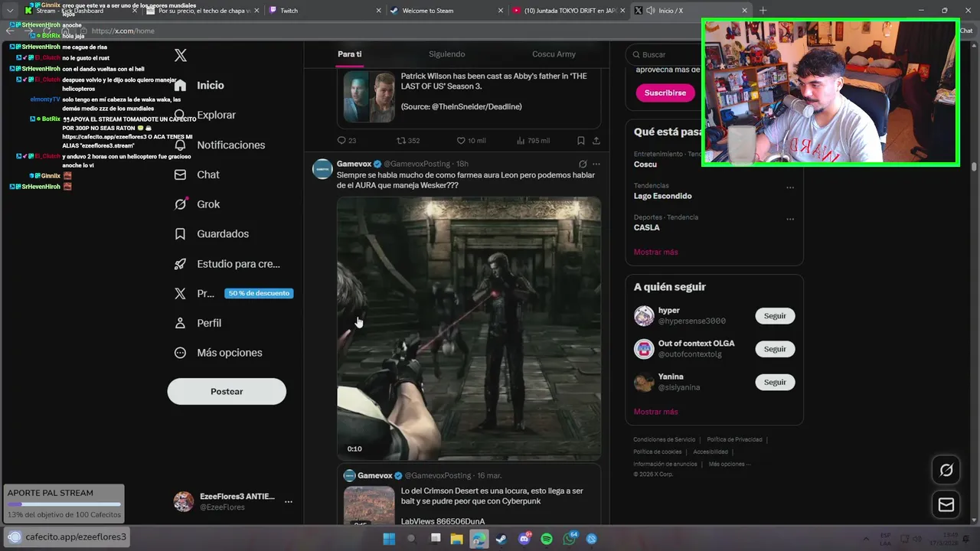Open Guardados bookmarks in the sidebar
Screen dimensions: 980x551
pos(211,233)
